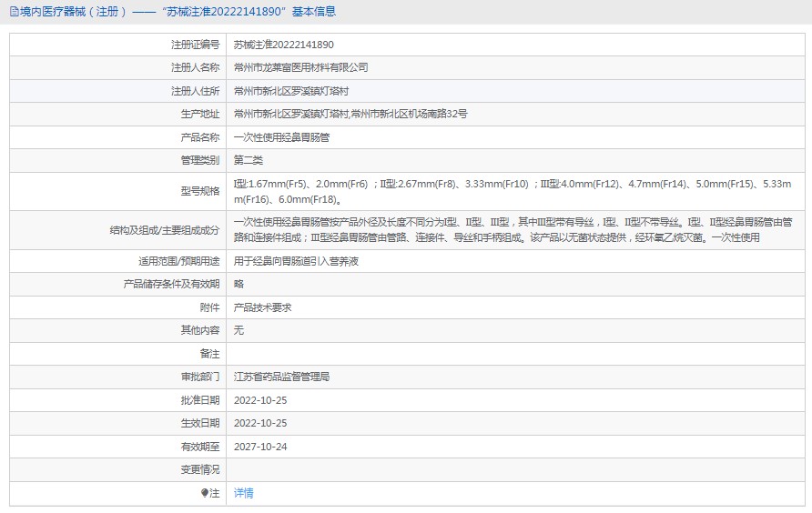Click the 生产地址 row label
The height and width of the screenshot is (513, 812).
[x=200, y=114]
